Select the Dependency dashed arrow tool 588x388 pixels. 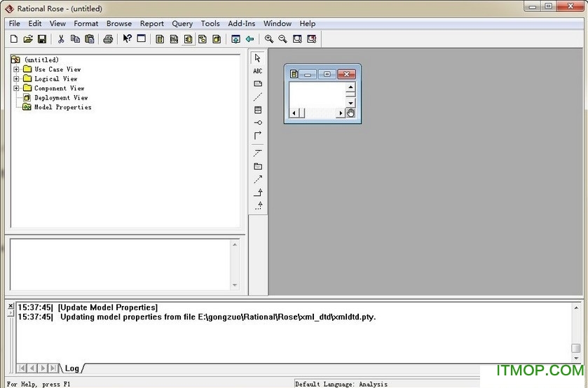[258, 179]
